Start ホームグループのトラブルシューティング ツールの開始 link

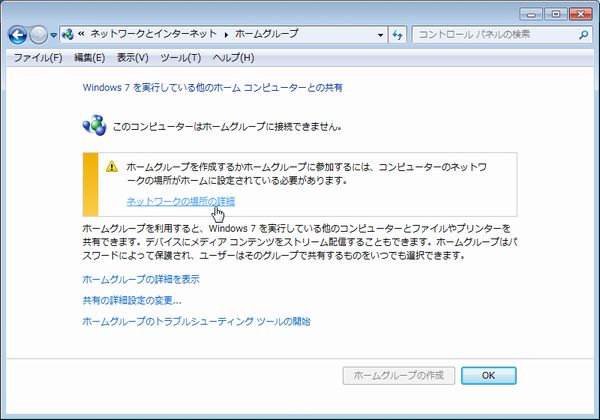pos(196,321)
